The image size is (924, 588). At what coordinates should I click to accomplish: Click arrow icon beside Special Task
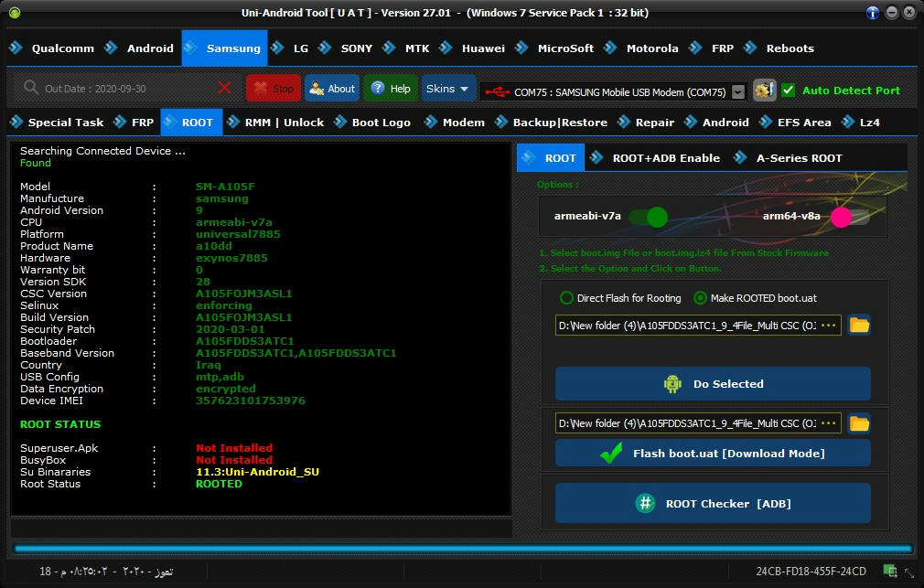(16, 122)
